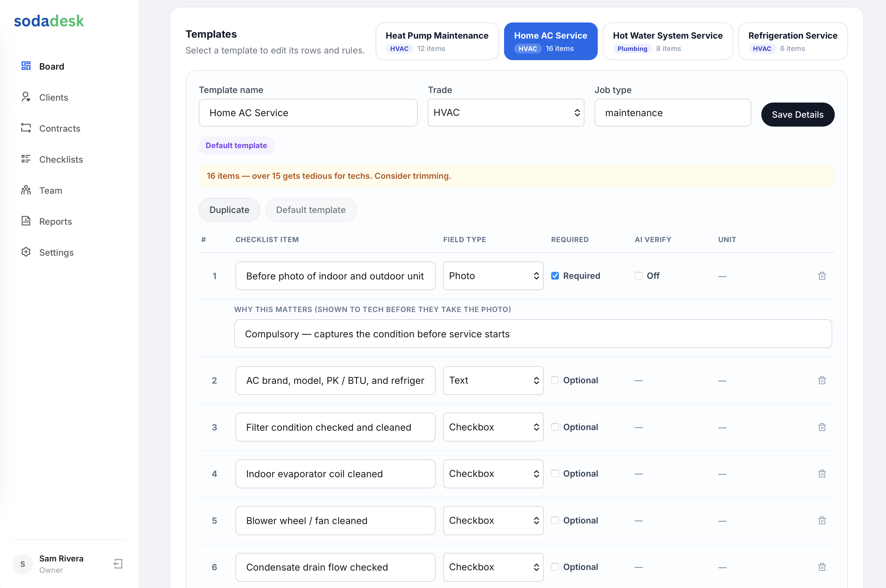The image size is (886, 588).
Task: Open field type dropdown for Blower wheel row
Action: coord(493,521)
